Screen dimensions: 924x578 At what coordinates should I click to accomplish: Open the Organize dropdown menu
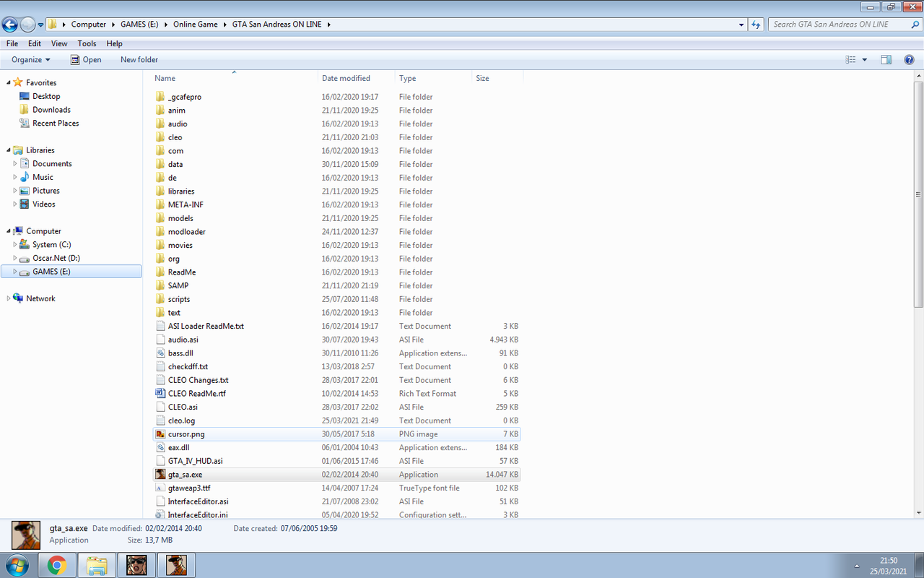(31, 60)
